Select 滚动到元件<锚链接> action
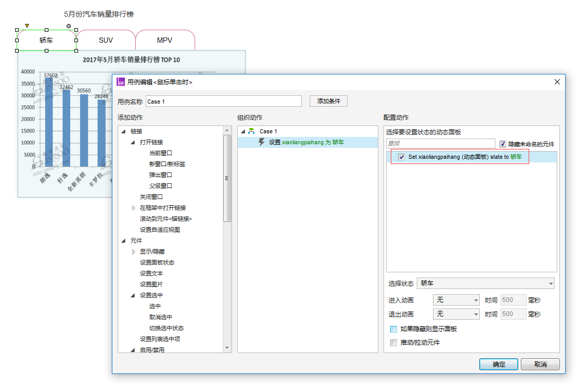 166,219
